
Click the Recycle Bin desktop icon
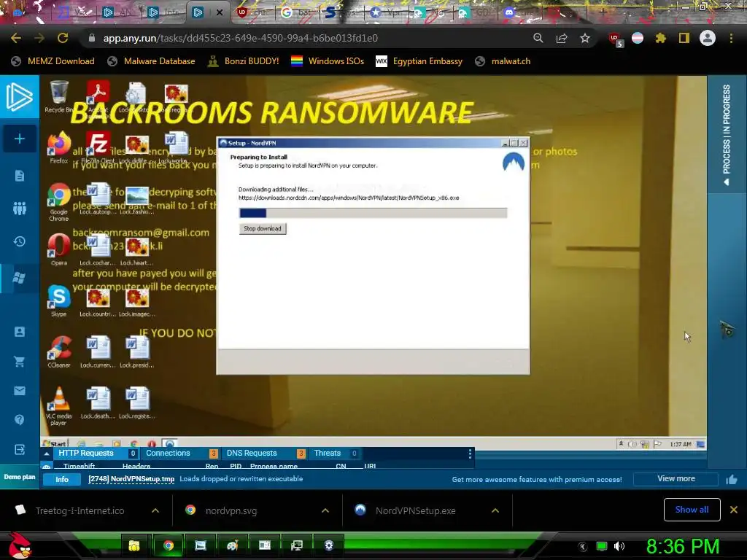(x=58, y=97)
